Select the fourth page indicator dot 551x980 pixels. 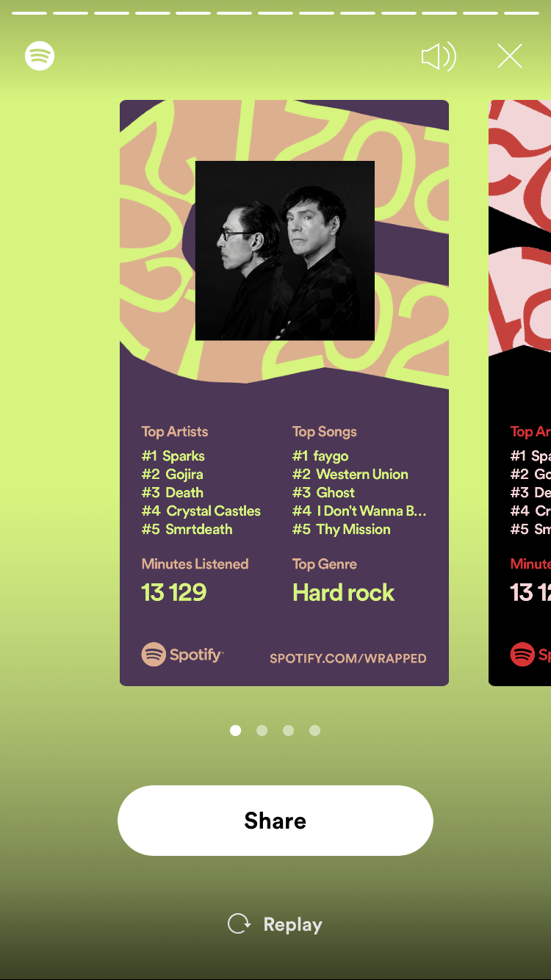314,730
